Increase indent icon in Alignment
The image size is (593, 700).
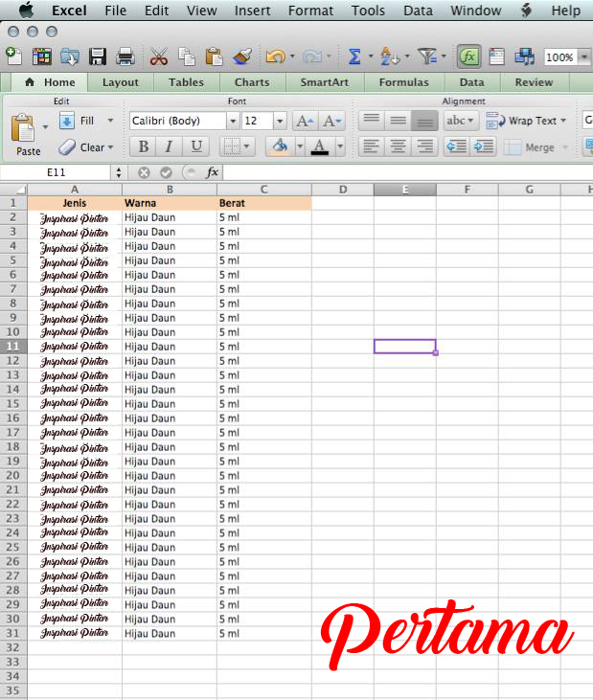pos(483,146)
